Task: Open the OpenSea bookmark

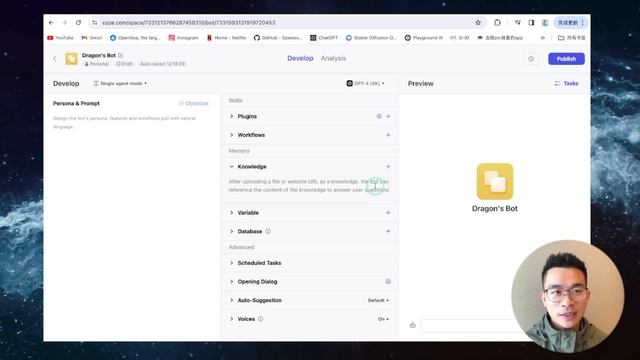Action: (135, 38)
